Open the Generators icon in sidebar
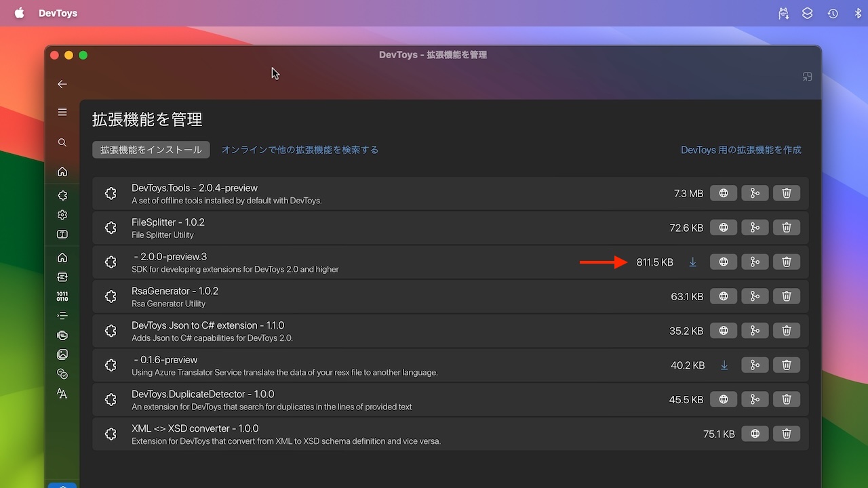Viewport: 868px width, 488px height. pos(62,335)
